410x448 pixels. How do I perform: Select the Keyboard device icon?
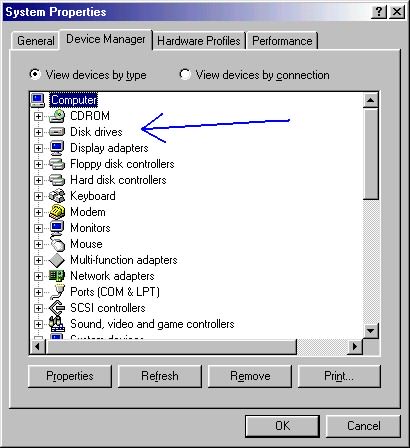(57, 196)
